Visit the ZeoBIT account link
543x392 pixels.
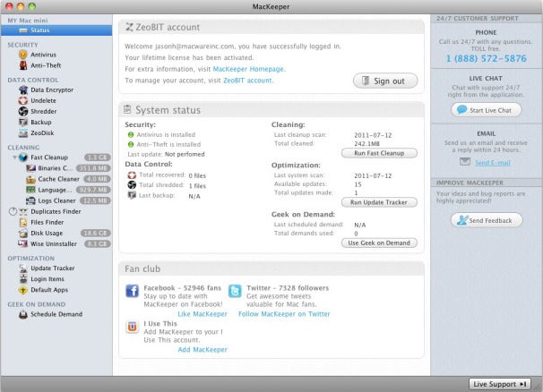click(x=247, y=81)
